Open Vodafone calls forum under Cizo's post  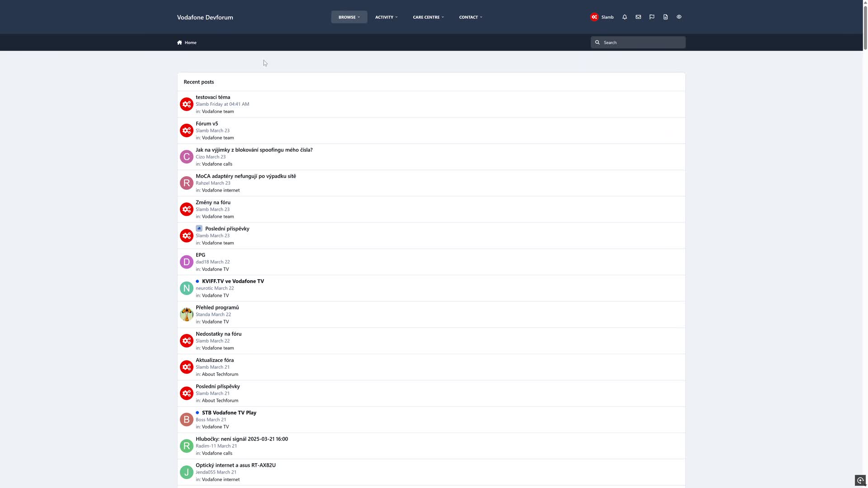click(217, 164)
